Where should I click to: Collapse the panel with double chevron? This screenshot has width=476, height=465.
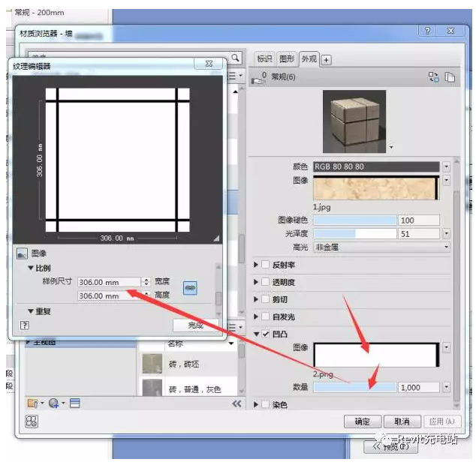pos(236,403)
